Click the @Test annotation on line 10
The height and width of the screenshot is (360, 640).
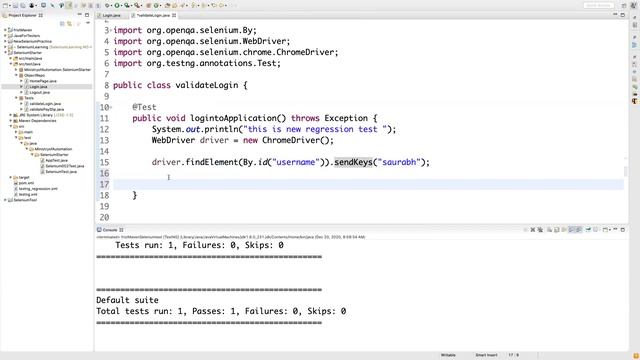click(x=144, y=107)
